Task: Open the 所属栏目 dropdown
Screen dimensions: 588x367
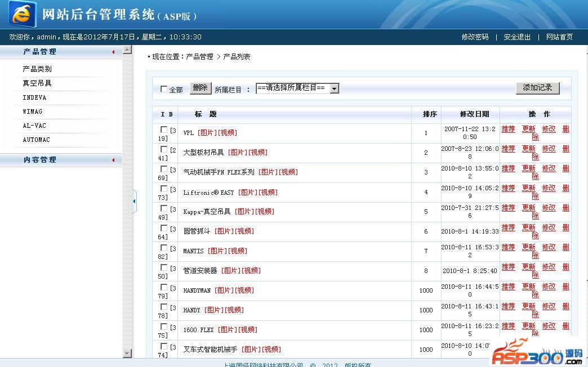Action: coord(297,88)
